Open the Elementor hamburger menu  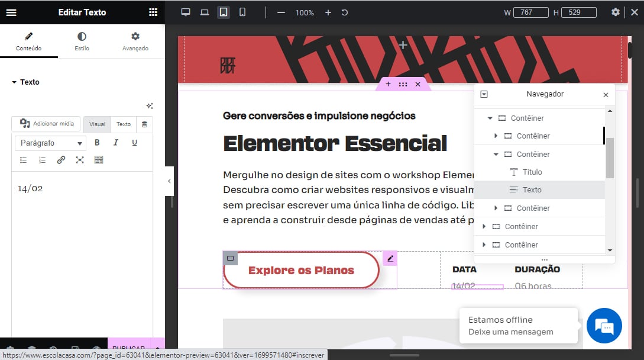[x=11, y=12]
